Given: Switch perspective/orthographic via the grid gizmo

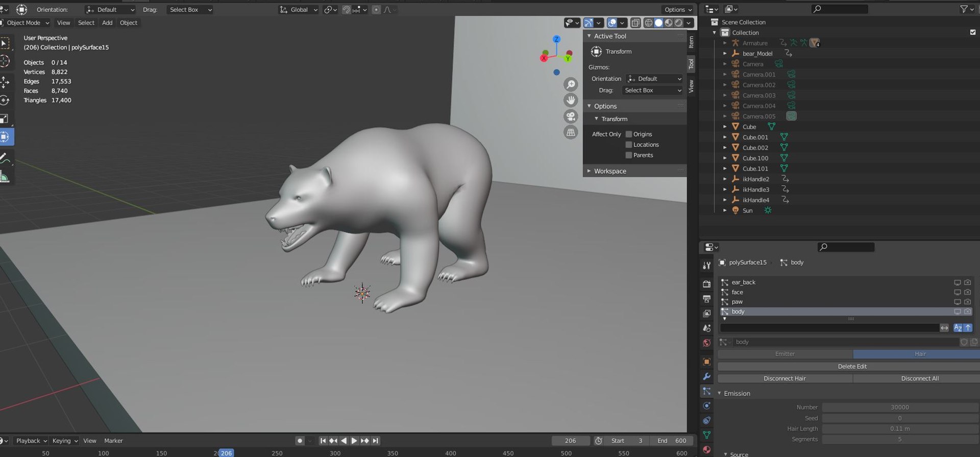Looking at the screenshot, I should pyautogui.click(x=571, y=132).
